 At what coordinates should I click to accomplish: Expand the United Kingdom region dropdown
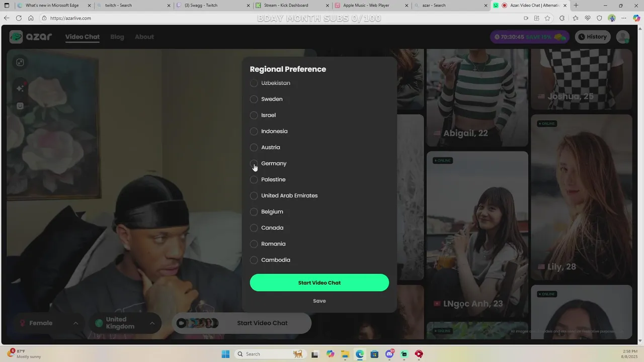[x=126, y=323]
